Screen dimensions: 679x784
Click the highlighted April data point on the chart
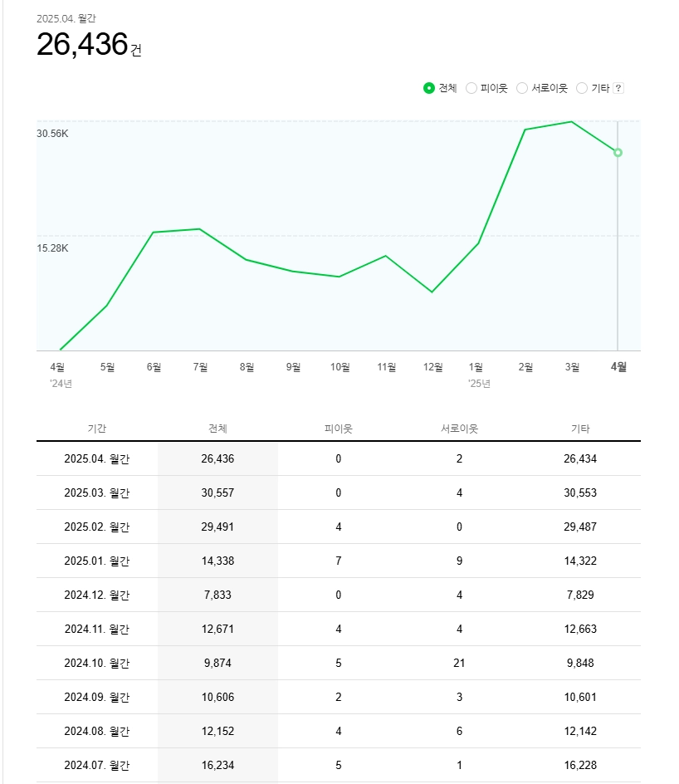tap(618, 153)
